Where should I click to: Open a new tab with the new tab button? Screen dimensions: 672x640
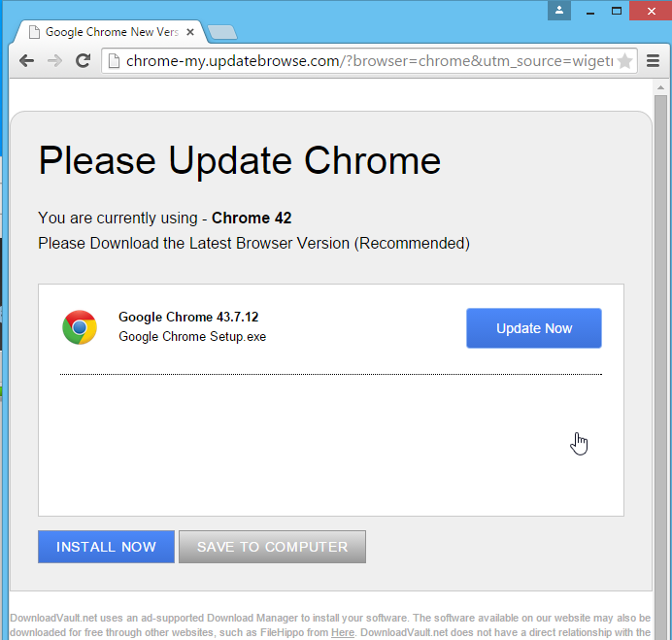(222, 32)
